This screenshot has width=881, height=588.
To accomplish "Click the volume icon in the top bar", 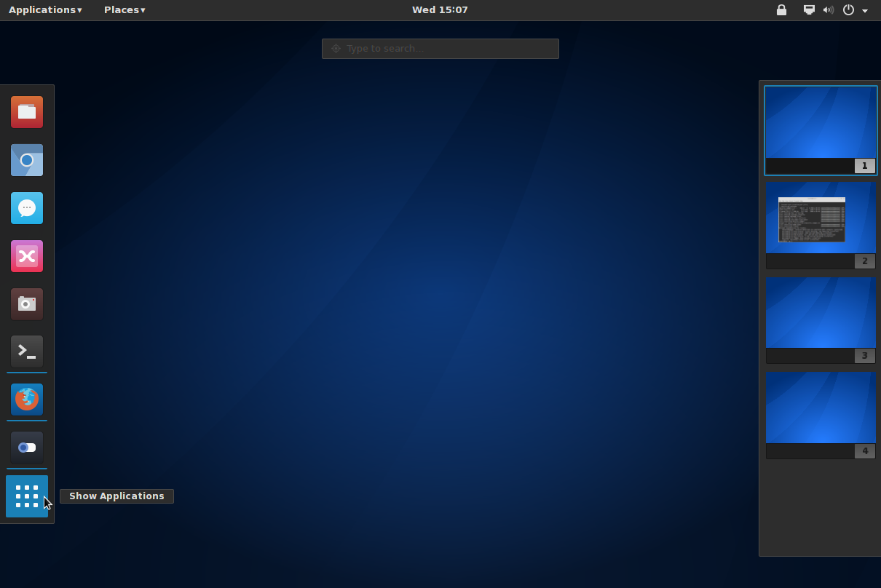I will [x=829, y=10].
